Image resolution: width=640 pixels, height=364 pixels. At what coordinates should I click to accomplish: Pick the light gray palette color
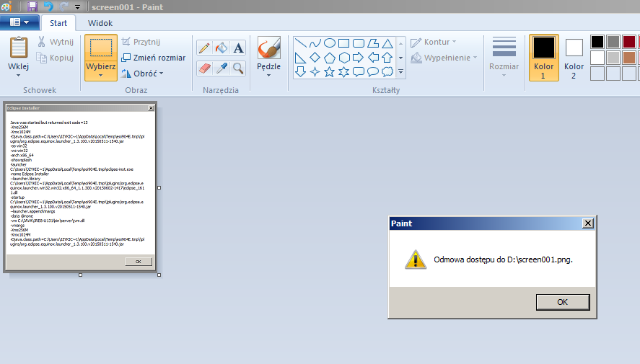point(613,58)
